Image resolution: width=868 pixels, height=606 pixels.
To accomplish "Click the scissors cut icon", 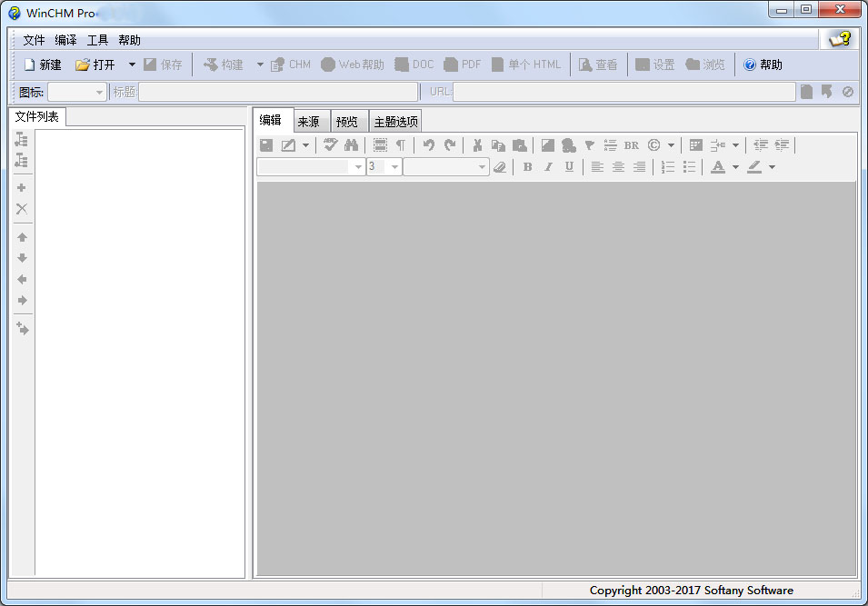I will tap(477, 145).
